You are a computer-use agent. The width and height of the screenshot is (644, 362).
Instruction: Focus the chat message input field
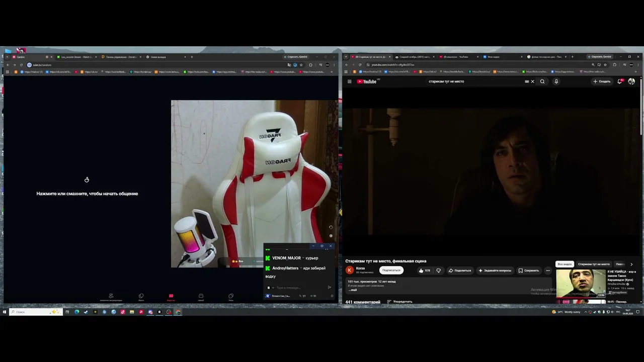click(298, 288)
